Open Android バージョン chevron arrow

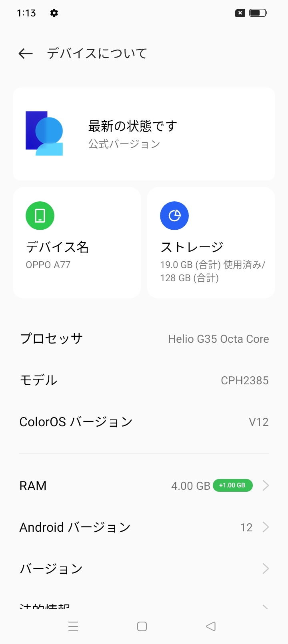point(266,527)
